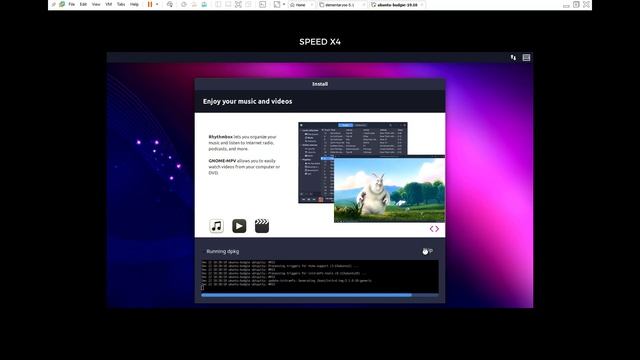
Task: Click the music note Rhythmbox icon
Action: click(216, 226)
